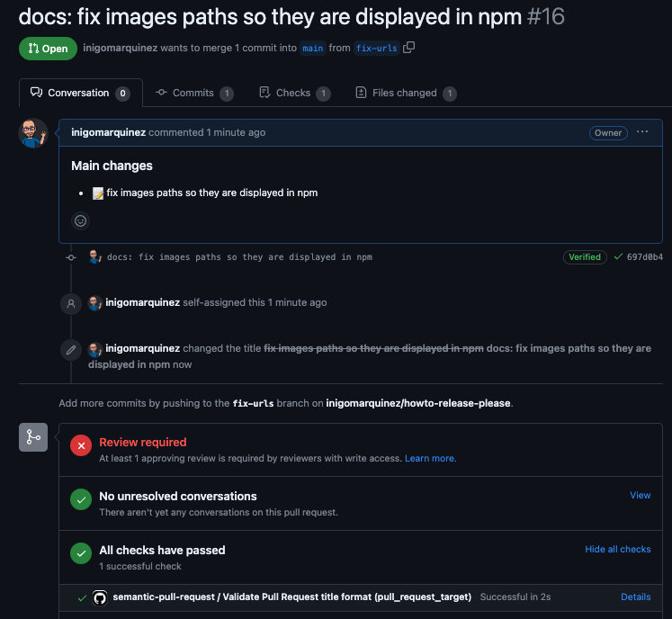Screen dimensions: 672x619
Task: Open the commit message docs: fix images paths link
Action: (239, 256)
